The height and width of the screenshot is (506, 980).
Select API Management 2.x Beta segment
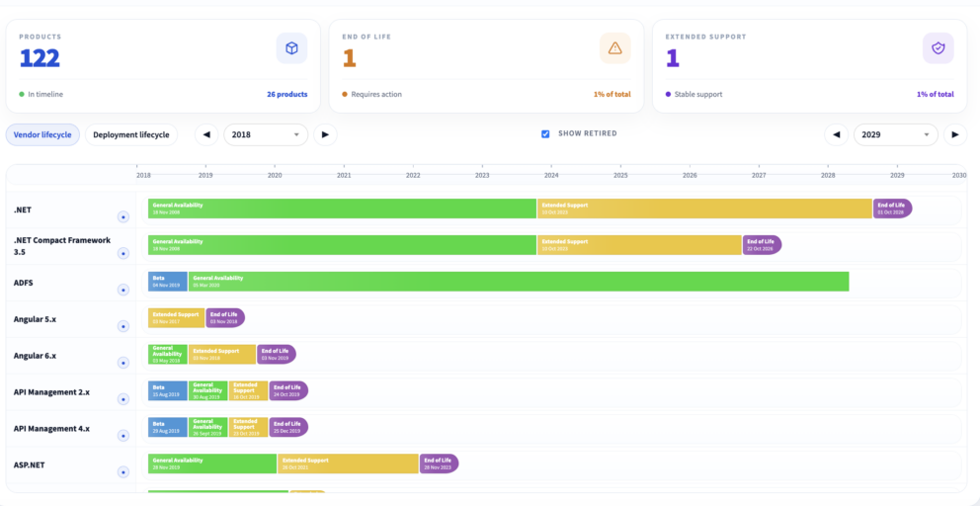tap(168, 391)
